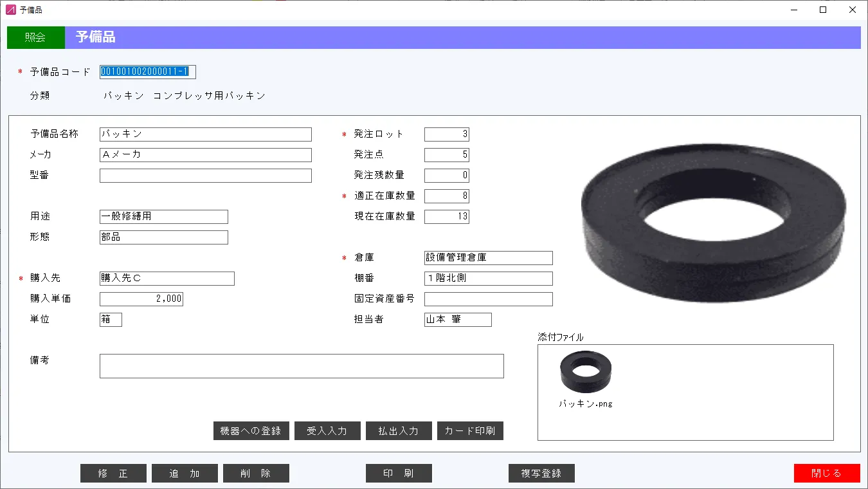Image resolution: width=868 pixels, height=489 pixels.
Task: Click the 予備品名称 field showing パッキン
Action: coord(205,134)
